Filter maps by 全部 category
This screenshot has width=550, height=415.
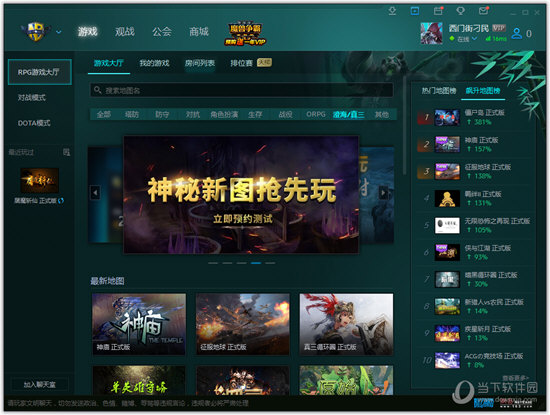coord(104,114)
